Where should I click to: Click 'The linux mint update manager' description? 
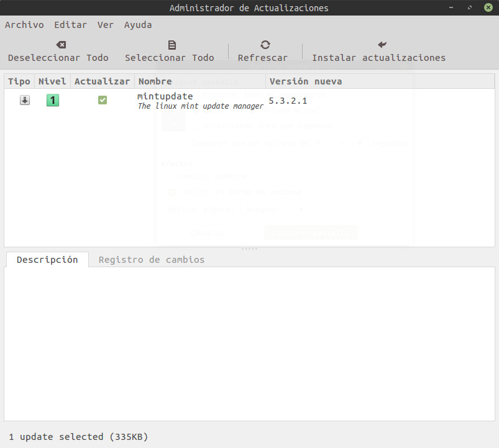(201, 106)
